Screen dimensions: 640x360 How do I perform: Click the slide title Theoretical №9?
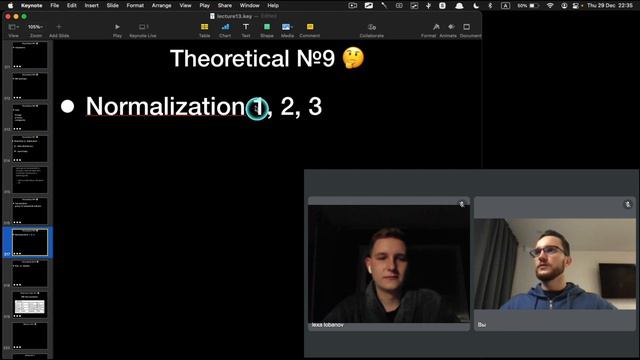tap(252, 58)
